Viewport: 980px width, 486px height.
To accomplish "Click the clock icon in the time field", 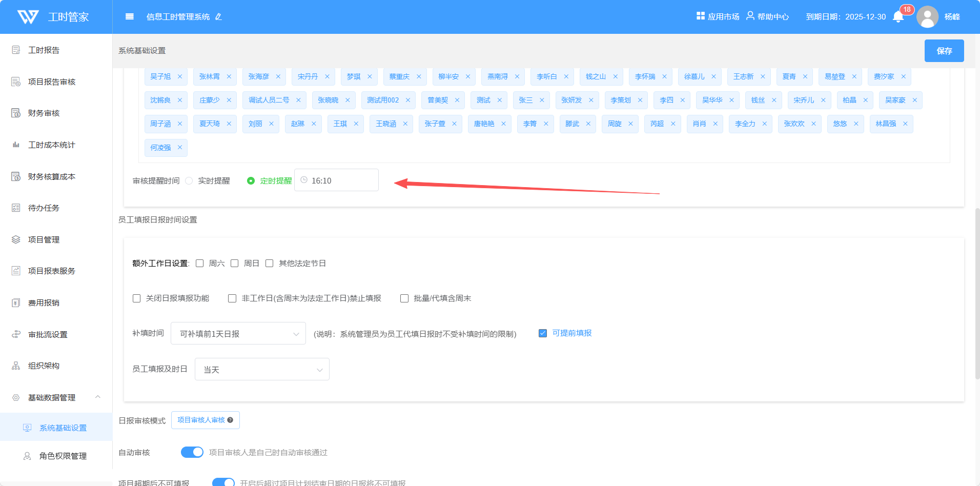I will click(x=304, y=180).
